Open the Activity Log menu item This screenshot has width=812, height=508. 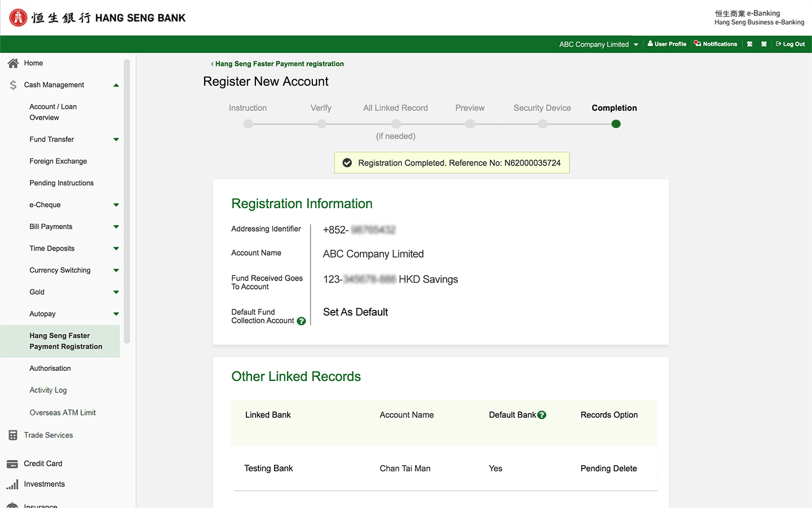48,390
